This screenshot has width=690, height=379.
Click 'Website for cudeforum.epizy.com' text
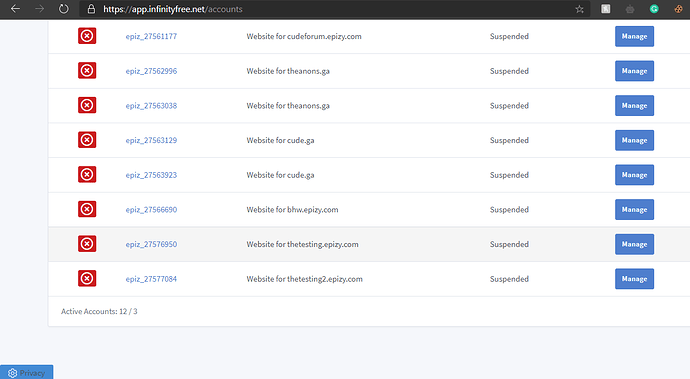click(x=304, y=37)
